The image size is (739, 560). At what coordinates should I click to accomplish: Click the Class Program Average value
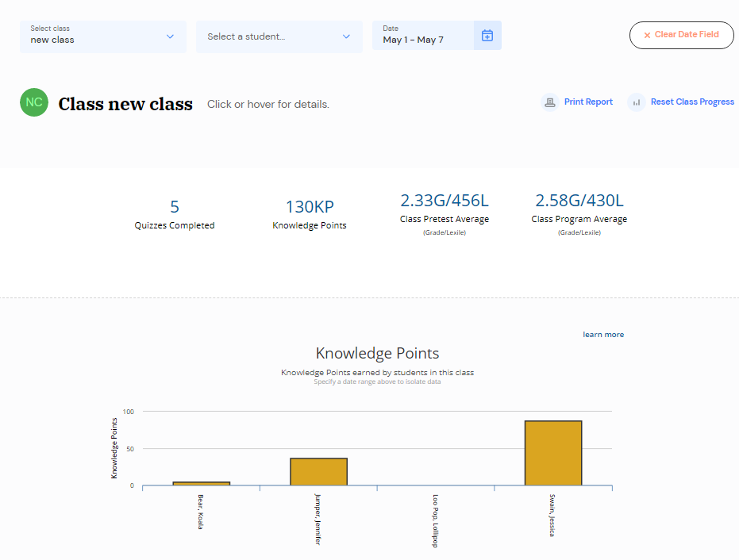coord(579,201)
